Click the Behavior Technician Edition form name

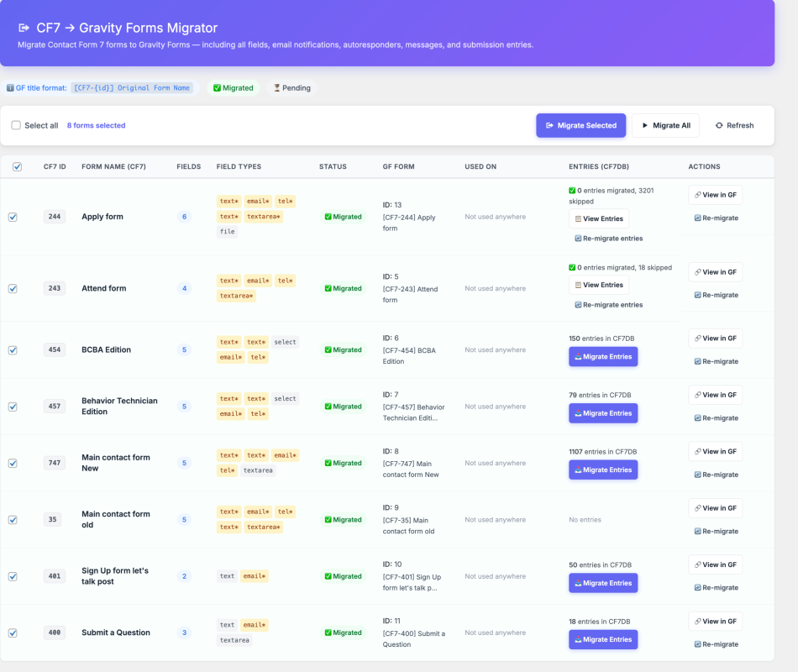(x=119, y=407)
